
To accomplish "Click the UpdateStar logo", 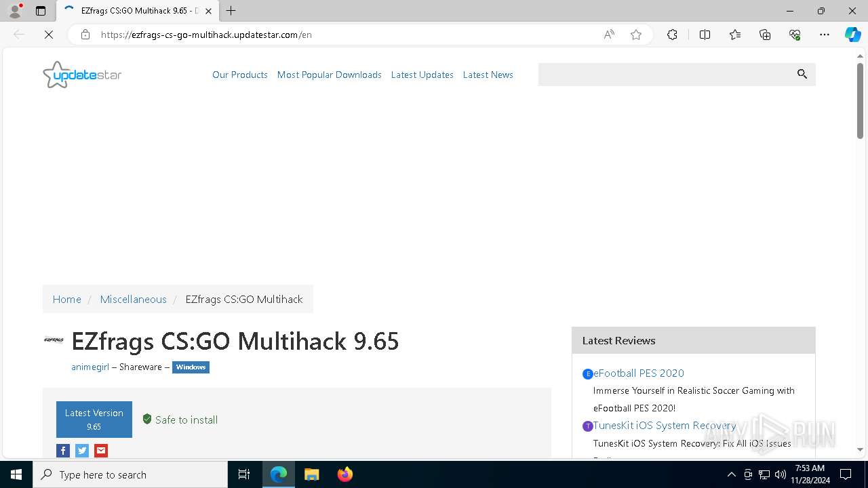I will [x=82, y=75].
